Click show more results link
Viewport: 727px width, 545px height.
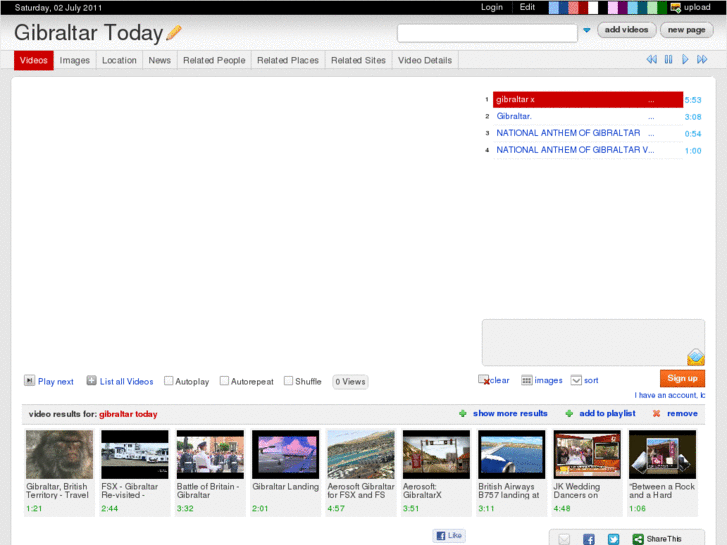pos(510,413)
